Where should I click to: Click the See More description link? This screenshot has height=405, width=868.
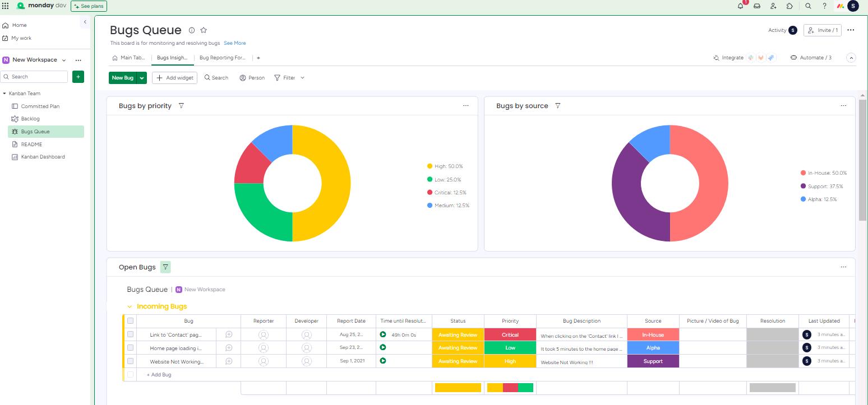pyautogui.click(x=234, y=43)
